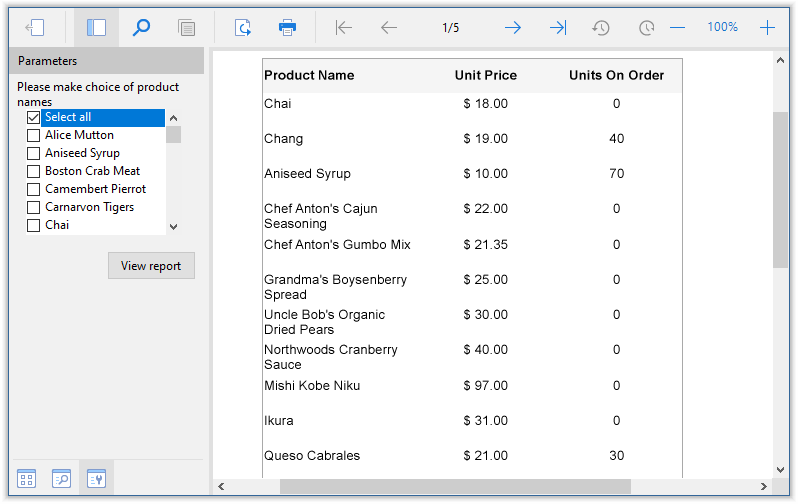The height and width of the screenshot is (504, 798).
Task: Check the Chai checkbox in parameters
Action: pyautogui.click(x=34, y=225)
